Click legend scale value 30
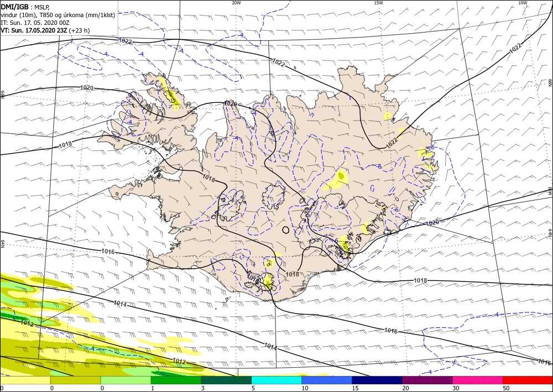Screen dimensions: 553x392 [x=455, y=388]
